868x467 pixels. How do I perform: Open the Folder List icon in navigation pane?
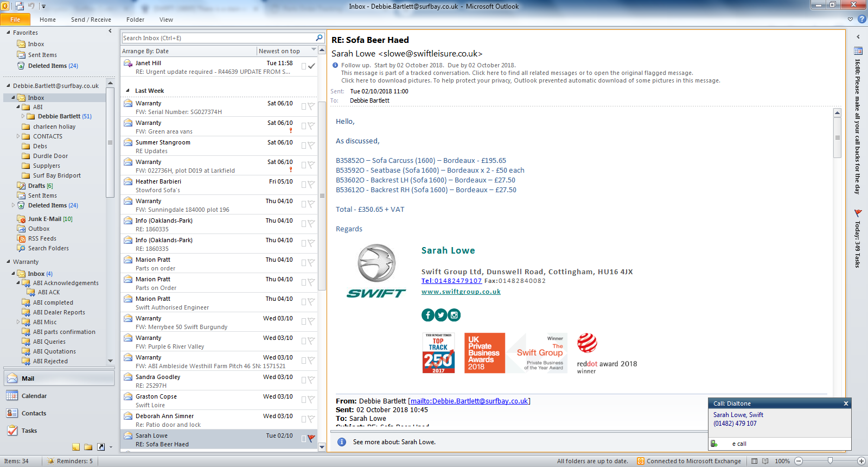88,447
